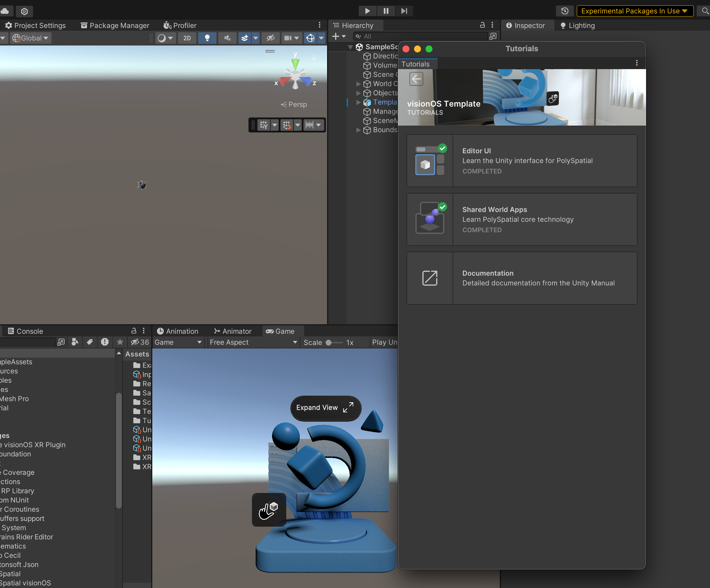Image resolution: width=710 pixels, height=588 pixels.
Task: Open the scene effects dropdown arrow
Action: click(256, 38)
